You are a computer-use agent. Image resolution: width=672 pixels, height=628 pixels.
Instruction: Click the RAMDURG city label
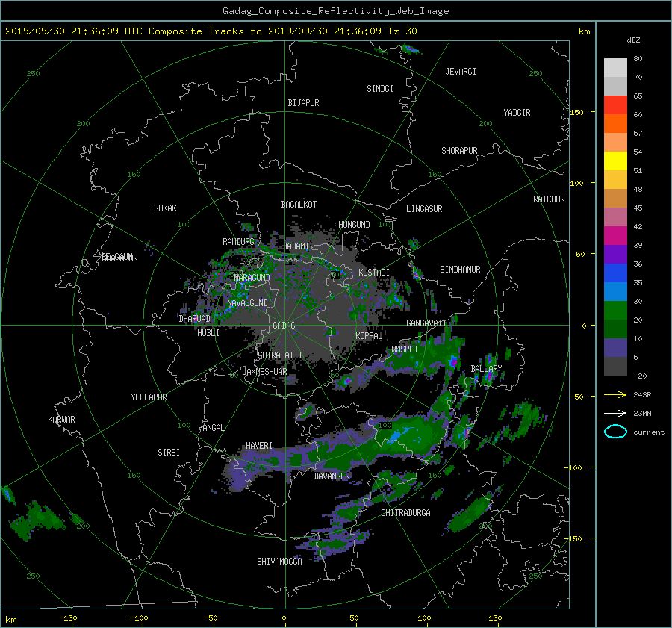coord(238,242)
